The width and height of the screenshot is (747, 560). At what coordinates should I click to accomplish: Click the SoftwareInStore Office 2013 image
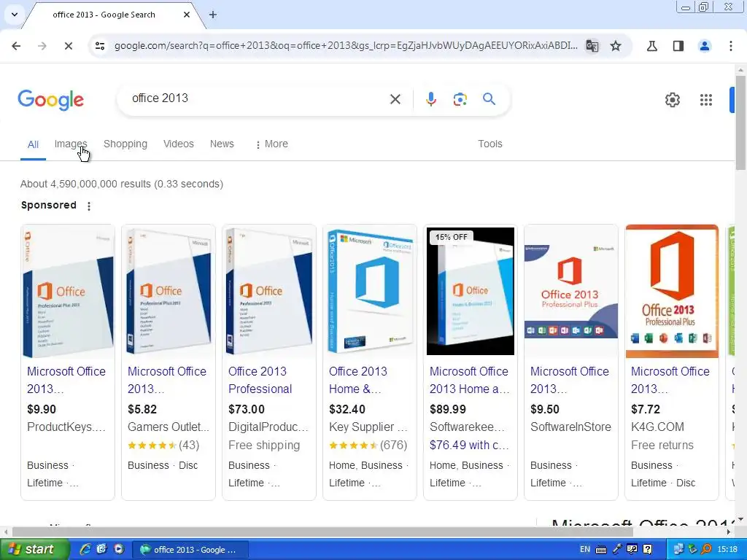pyautogui.click(x=570, y=292)
